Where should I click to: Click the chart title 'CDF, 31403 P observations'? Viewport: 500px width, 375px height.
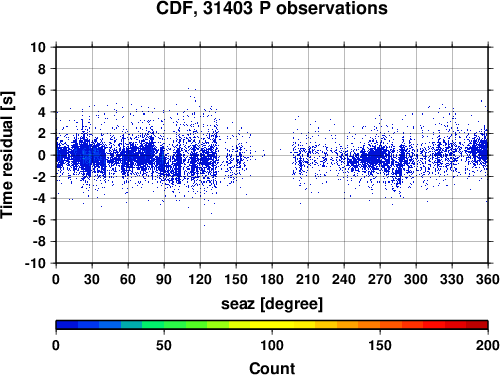[x=272, y=8]
